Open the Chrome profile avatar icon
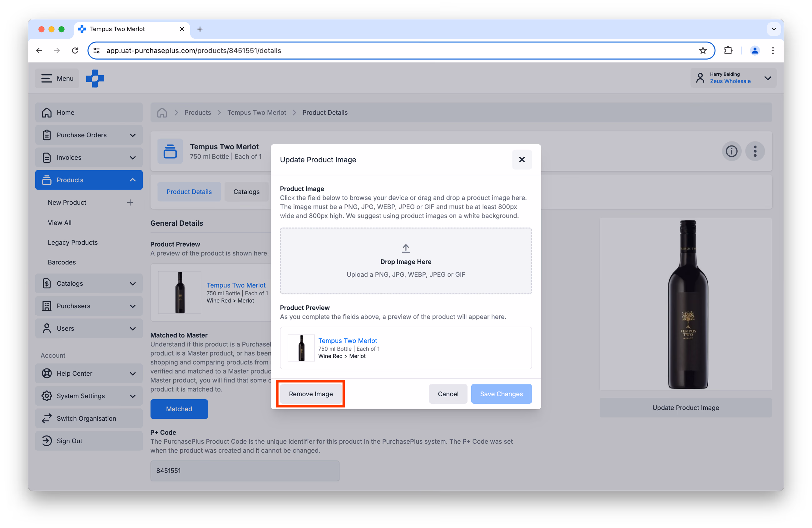 755,51
